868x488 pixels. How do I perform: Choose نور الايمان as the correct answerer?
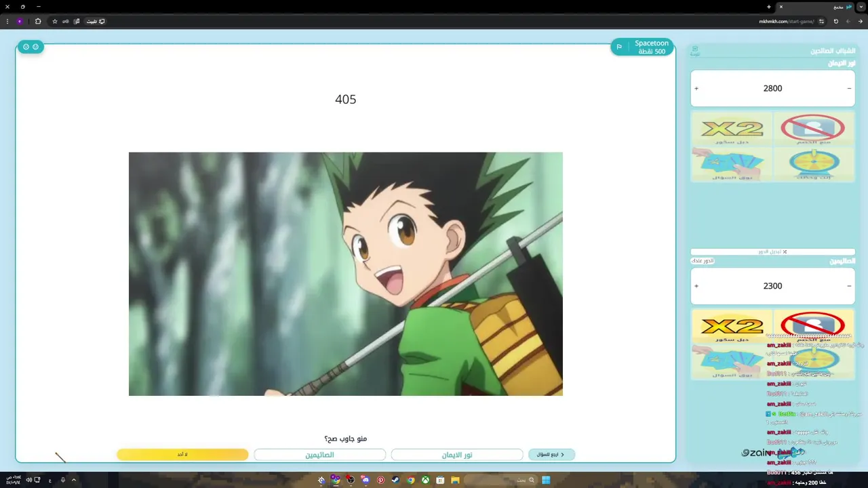457,455
